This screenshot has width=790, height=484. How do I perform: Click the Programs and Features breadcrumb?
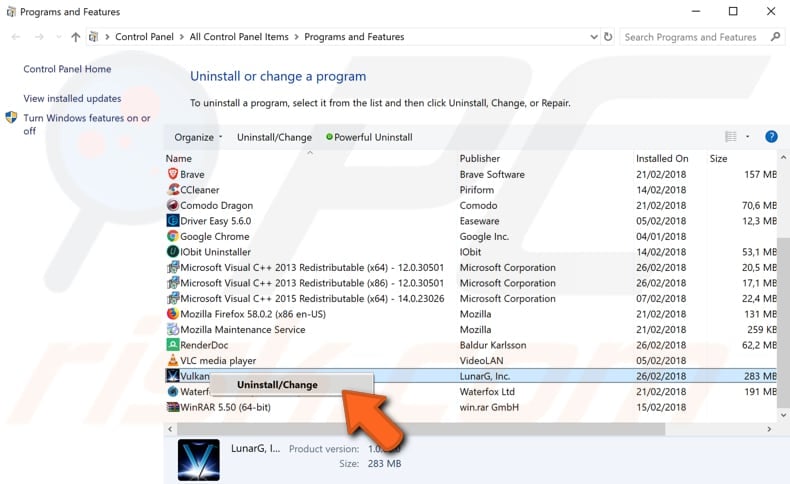pos(354,37)
